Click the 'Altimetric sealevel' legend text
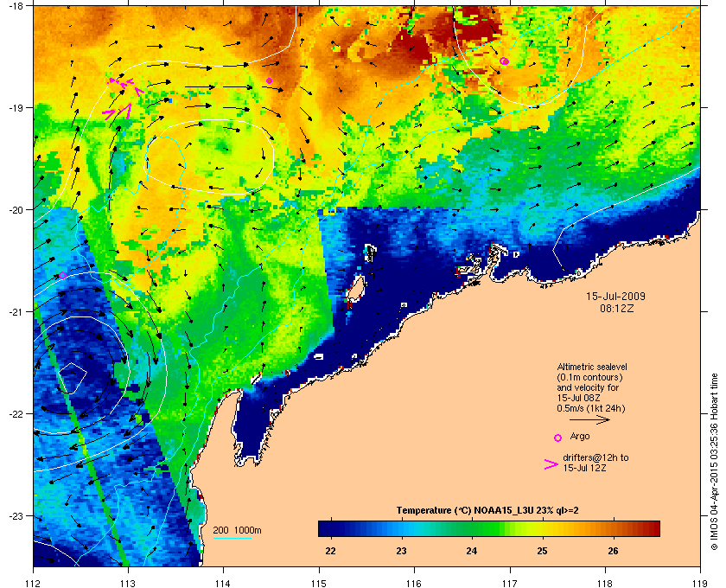Image resolution: width=726 pixels, height=588 pixels. 592,367
